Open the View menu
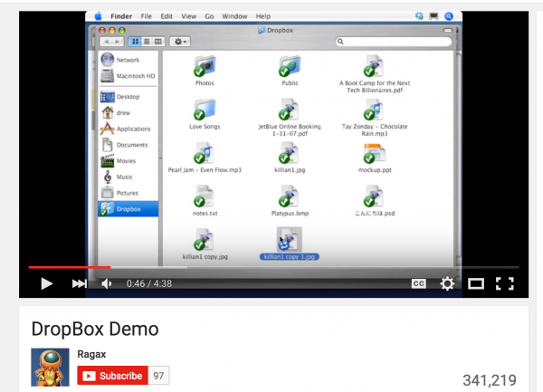Image resolution: width=543 pixels, height=392 pixels. coord(189,16)
